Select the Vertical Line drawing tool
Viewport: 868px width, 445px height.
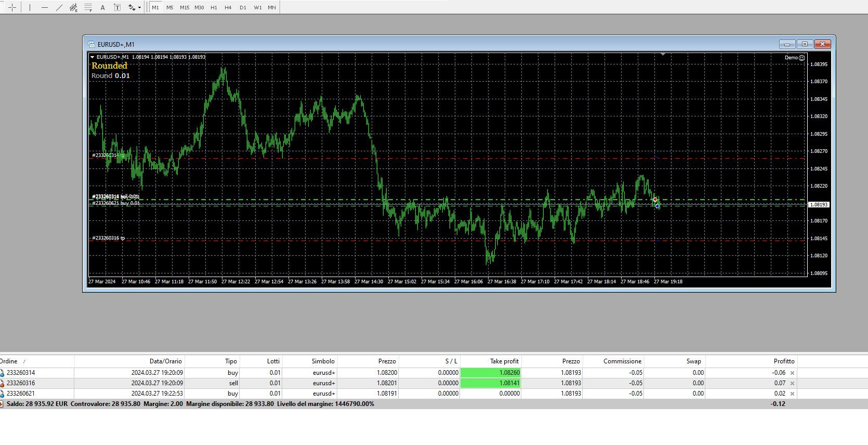point(30,7)
